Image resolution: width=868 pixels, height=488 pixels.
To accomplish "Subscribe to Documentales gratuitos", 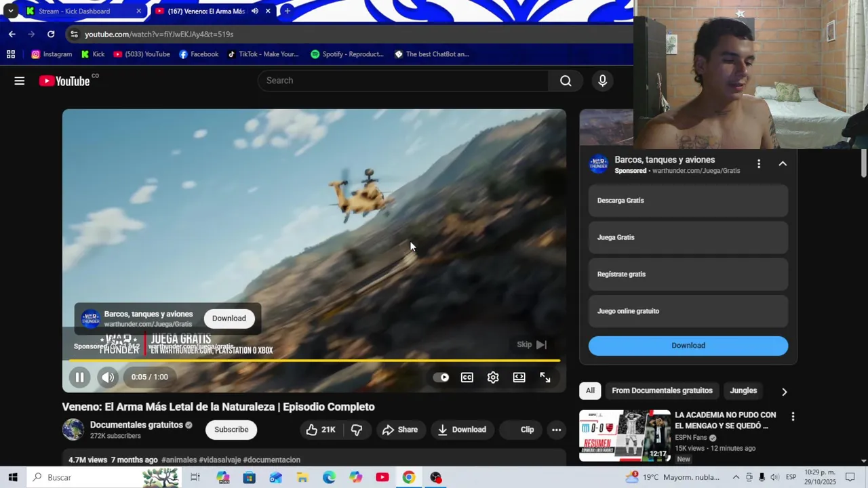I will tap(231, 430).
